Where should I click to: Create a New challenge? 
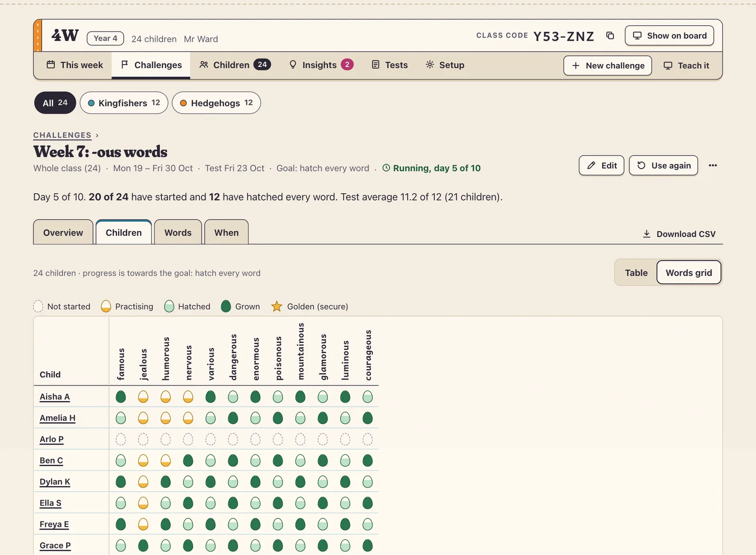click(608, 66)
